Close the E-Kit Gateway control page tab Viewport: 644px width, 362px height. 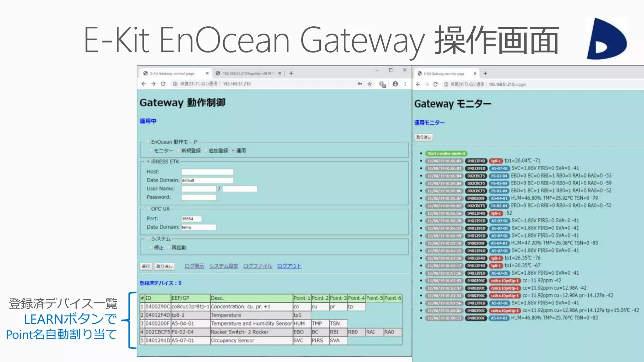tap(207, 73)
